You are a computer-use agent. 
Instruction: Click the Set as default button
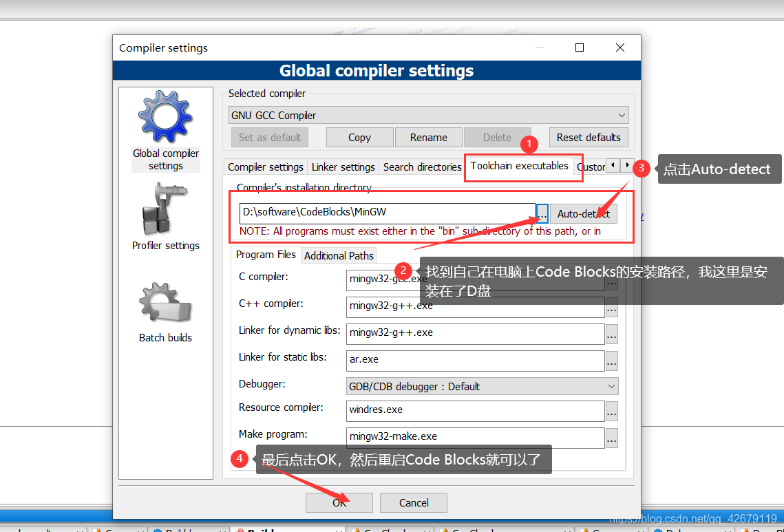coord(270,138)
